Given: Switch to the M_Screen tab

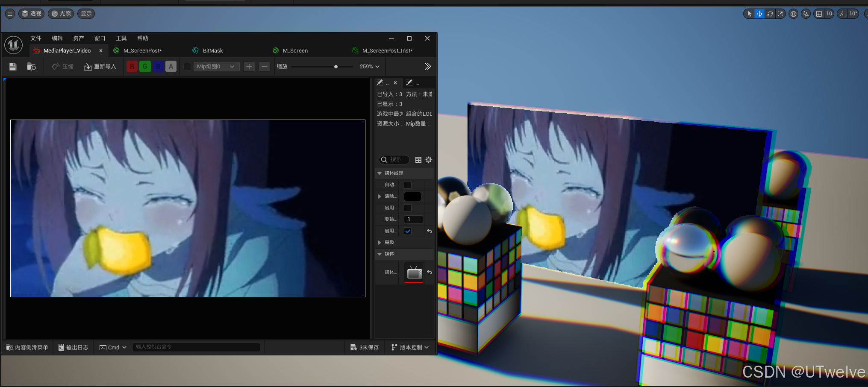Looking at the screenshot, I should [295, 50].
